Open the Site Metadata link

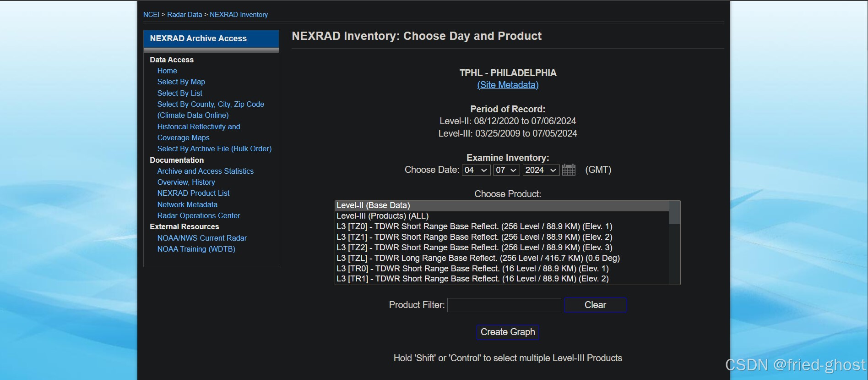tap(508, 85)
